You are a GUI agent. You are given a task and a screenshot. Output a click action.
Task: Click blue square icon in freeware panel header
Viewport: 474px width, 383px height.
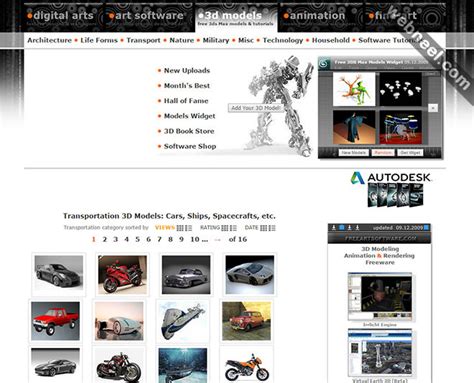342,228
